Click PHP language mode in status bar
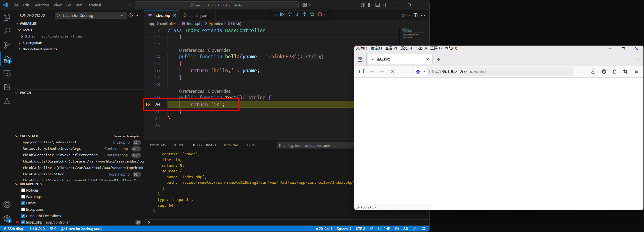 tap(387, 229)
